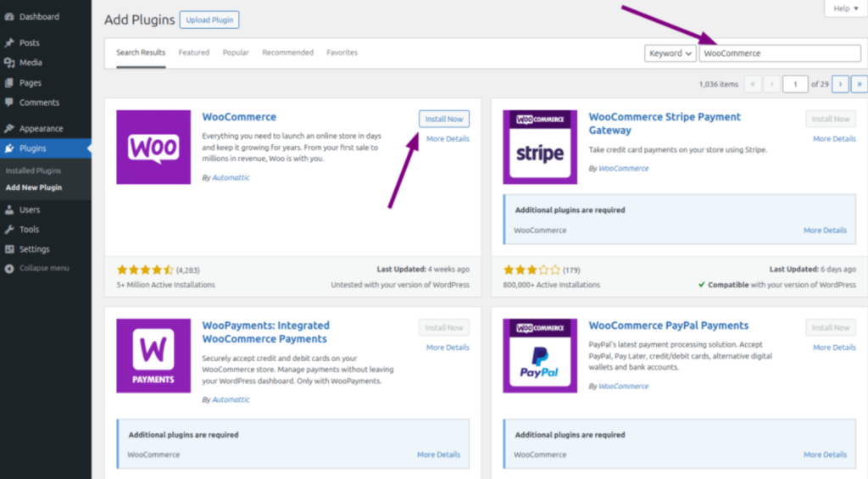This screenshot has height=479, width=868.
Task: Click the Media icon in sidebar
Action: point(9,63)
